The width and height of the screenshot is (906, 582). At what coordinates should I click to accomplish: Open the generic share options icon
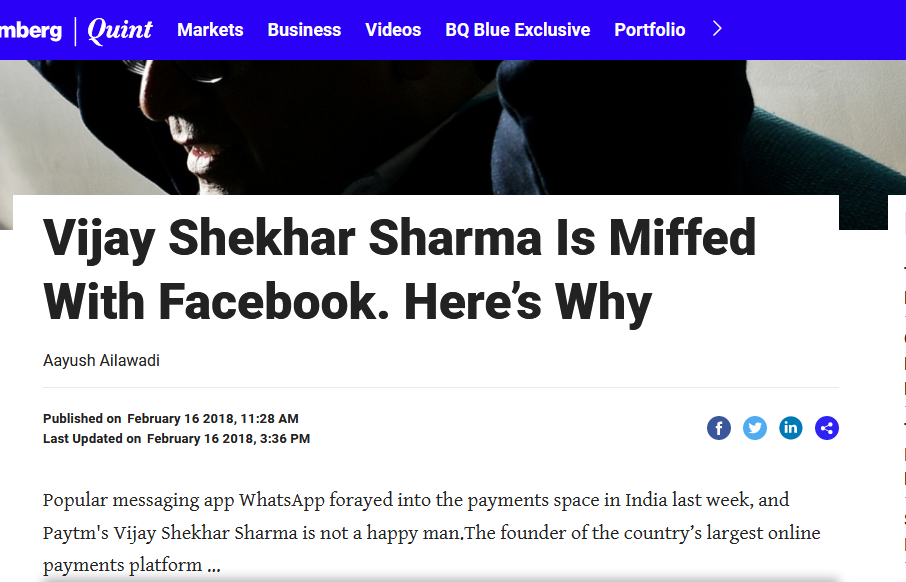pyautogui.click(x=827, y=428)
